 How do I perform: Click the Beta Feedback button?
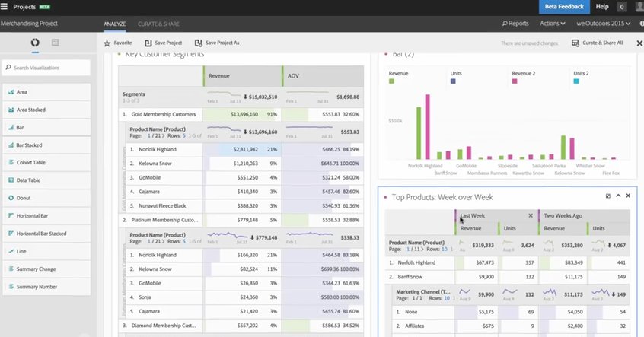(x=564, y=7)
